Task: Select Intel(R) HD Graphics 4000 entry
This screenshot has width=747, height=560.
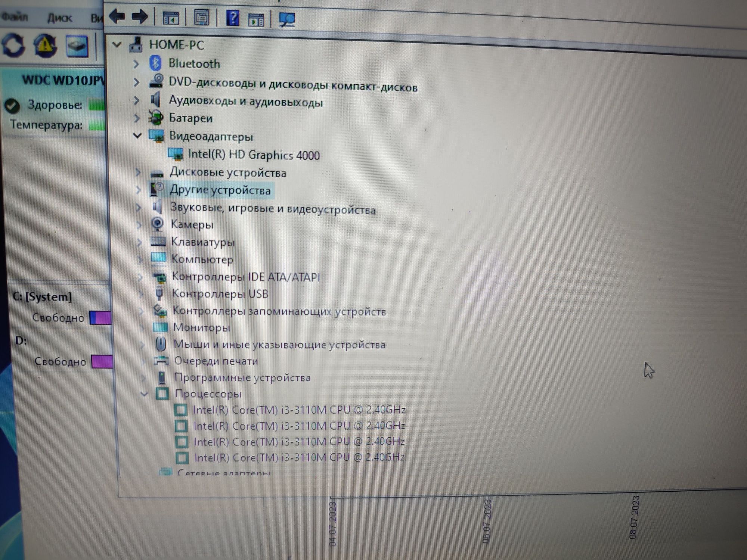Action: click(x=254, y=155)
